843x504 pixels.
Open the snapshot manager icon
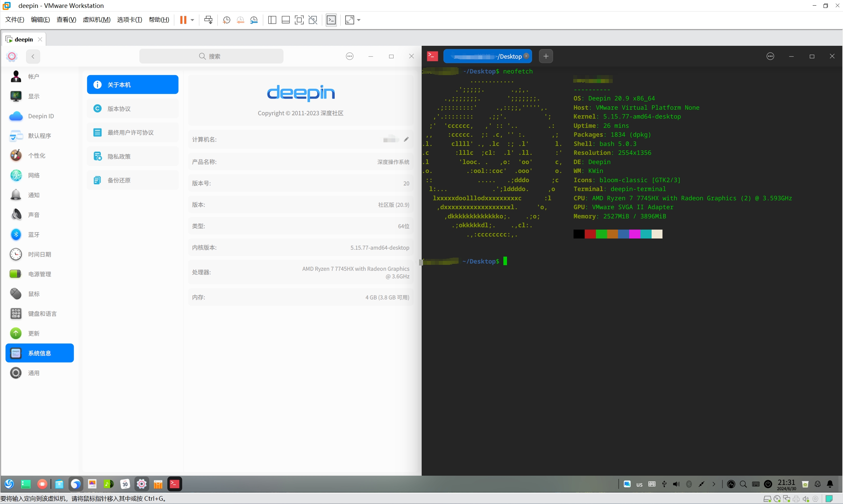pos(254,20)
